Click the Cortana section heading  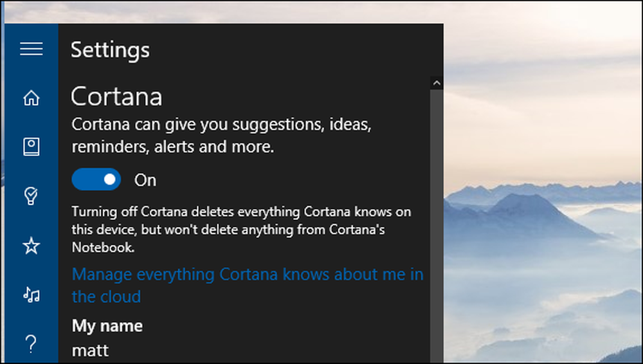click(116, 97)
